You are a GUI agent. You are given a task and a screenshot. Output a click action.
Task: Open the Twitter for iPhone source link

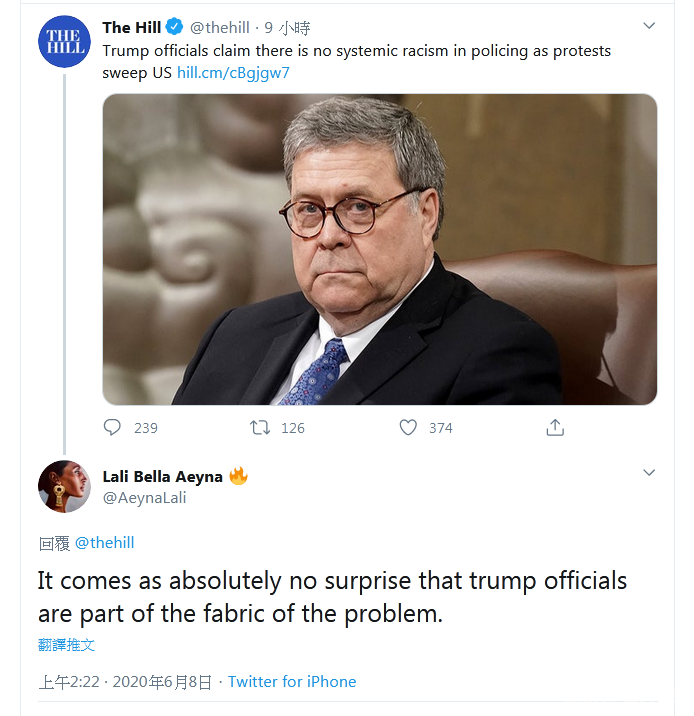pos(292,682)
